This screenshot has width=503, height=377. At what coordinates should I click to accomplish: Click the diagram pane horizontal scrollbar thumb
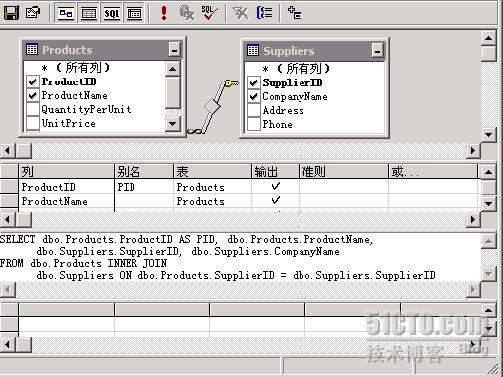(x=24, y=151)
